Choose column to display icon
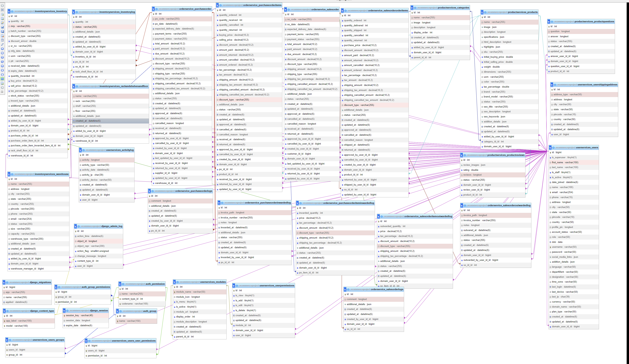Screen dimensions: 629x364 [x=2, y=49]
